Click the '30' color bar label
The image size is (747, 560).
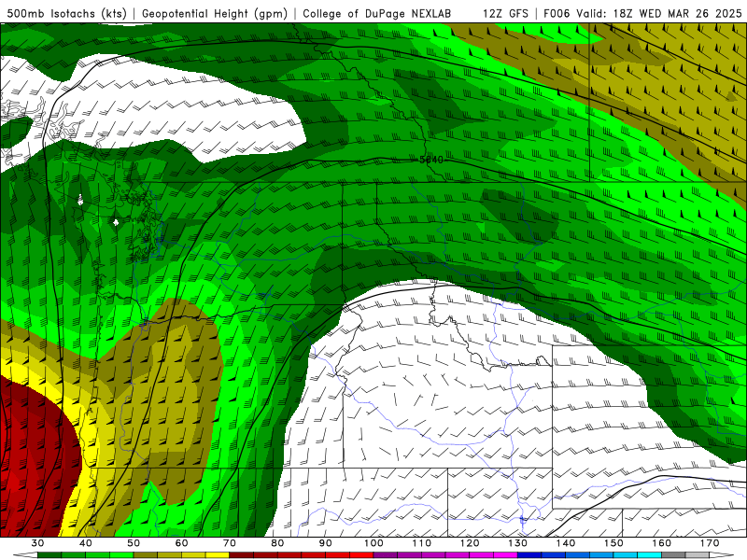click(x=37, y=543)
